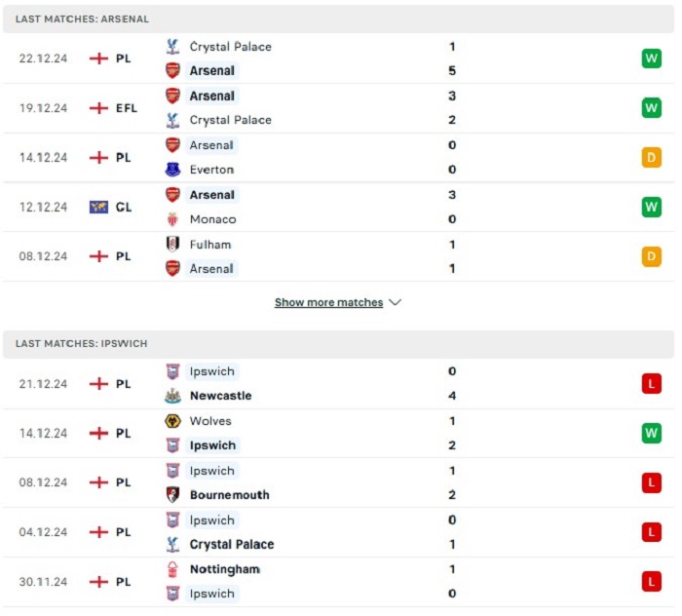Open the Show more matches link
The image size is (682, 616).
pyautogui.click(x=329, y=302)
